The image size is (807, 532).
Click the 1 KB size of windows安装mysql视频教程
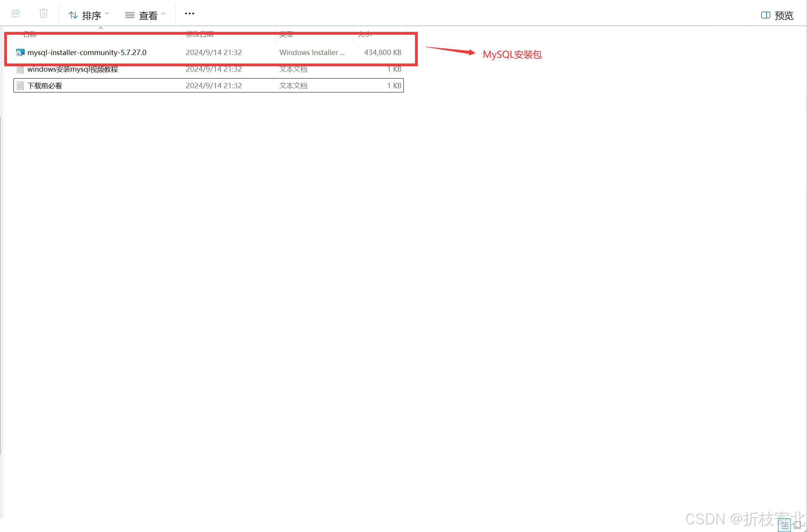(394, 69)
